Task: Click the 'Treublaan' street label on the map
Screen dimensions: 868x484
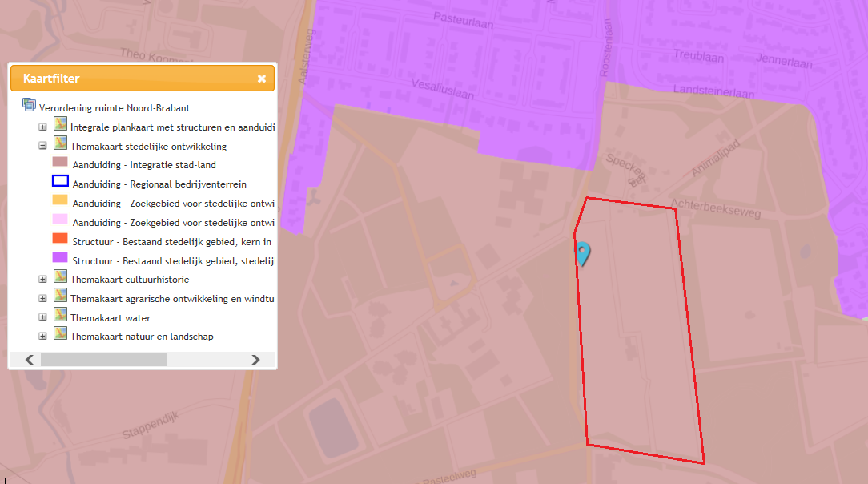Action: pos(698,56)
